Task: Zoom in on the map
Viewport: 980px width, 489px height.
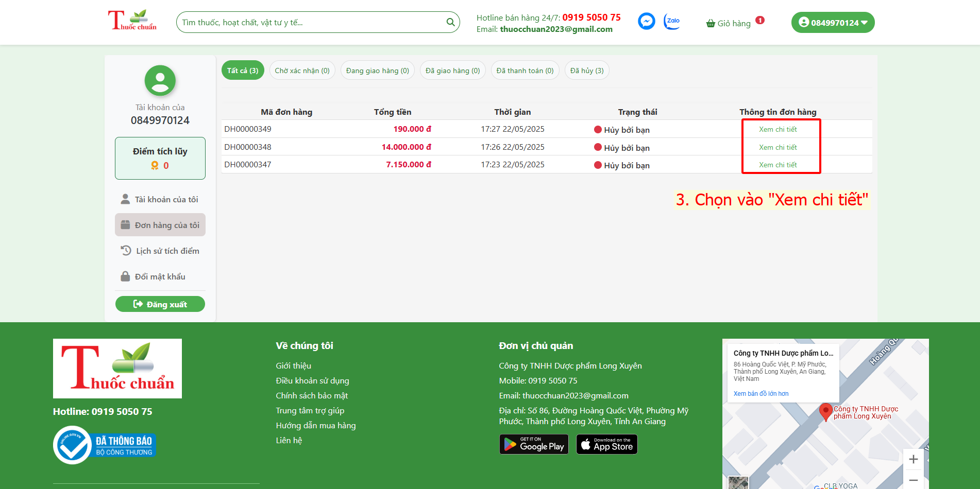Action: pyautogui.click(x=913, y=459)
